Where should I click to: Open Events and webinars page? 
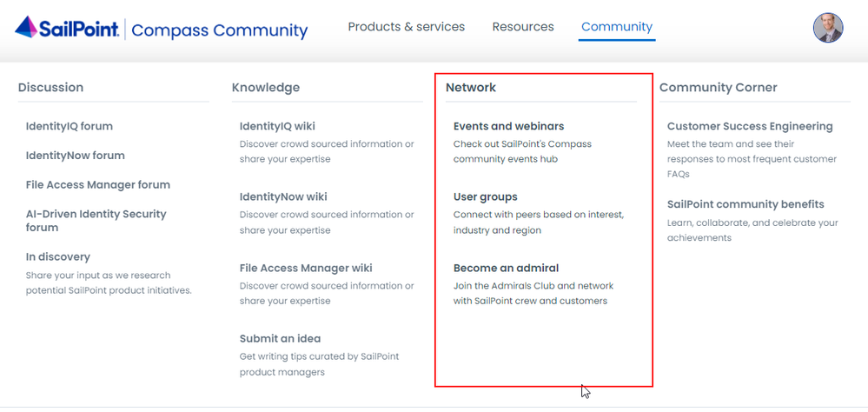coord(508,126)
